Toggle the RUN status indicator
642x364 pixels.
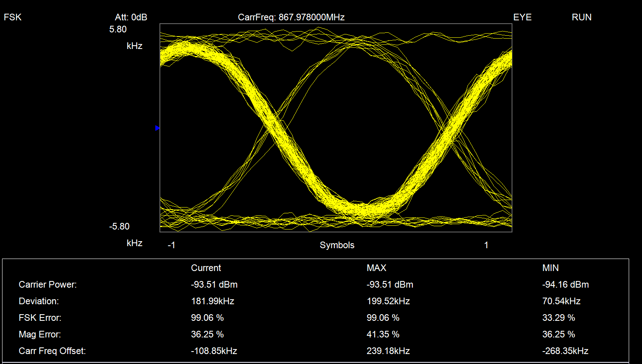(x=581, y=17)
